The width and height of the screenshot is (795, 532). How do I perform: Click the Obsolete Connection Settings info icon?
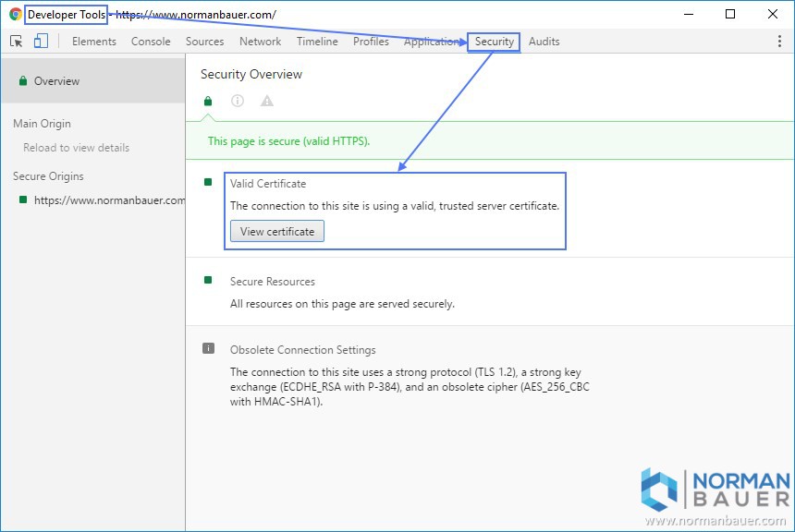pos(208,349)
